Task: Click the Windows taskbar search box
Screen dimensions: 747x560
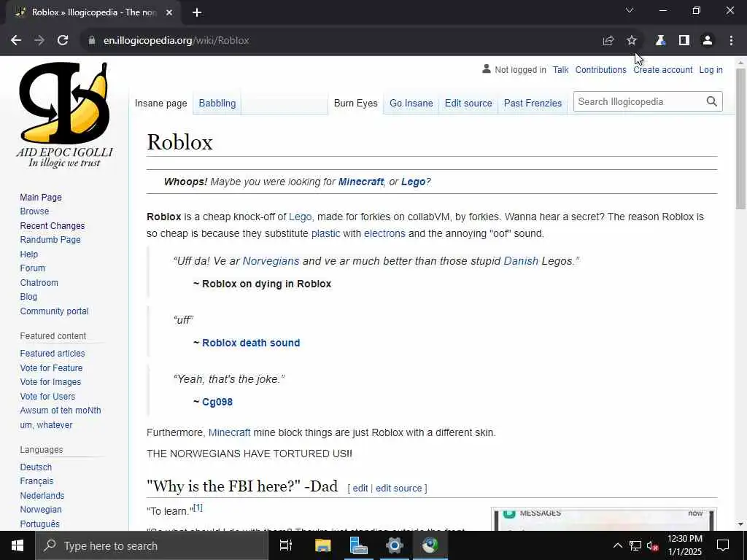Action: coord(152,545)
